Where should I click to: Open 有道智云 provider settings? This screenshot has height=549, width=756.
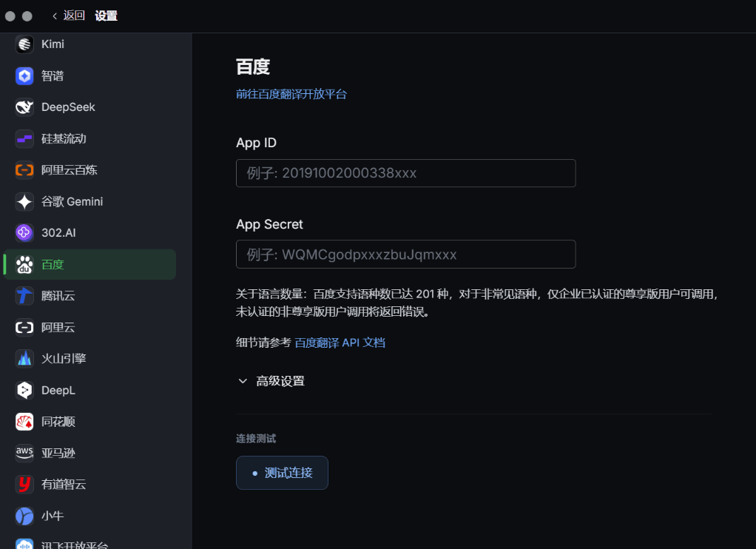click(90, 485)
